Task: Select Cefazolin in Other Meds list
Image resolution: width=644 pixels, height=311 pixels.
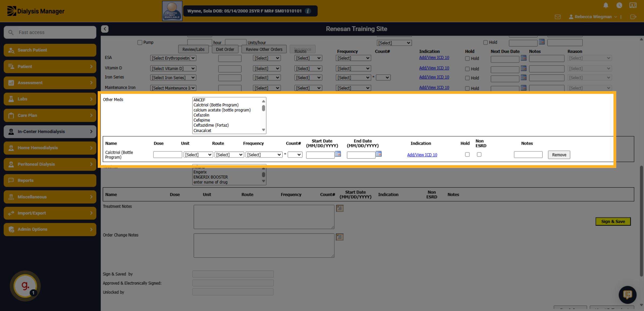Action: [201, 115]
